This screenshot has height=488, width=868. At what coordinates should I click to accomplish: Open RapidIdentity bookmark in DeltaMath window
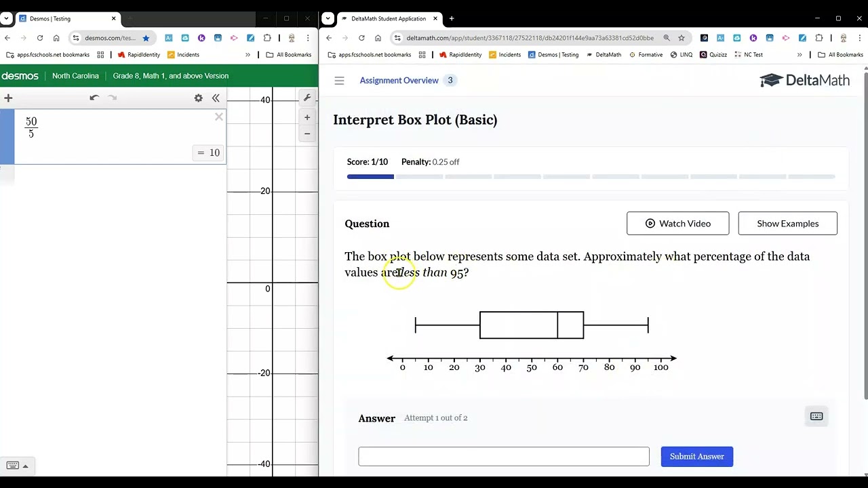tap(460, 55)
